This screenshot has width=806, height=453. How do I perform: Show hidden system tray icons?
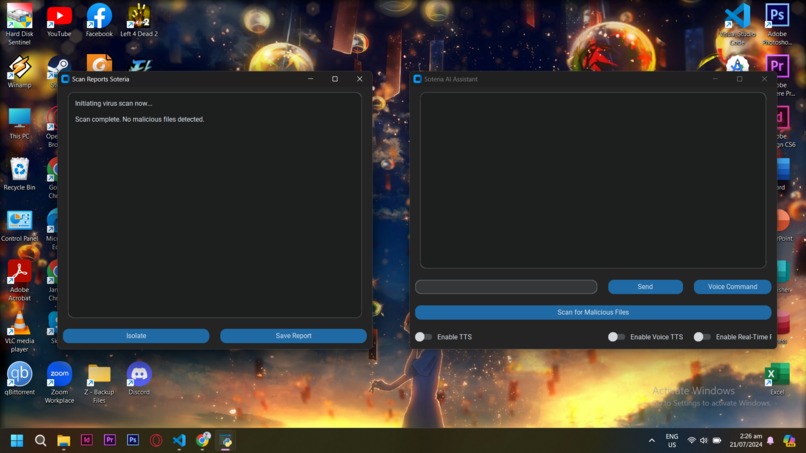pos(652,441)
